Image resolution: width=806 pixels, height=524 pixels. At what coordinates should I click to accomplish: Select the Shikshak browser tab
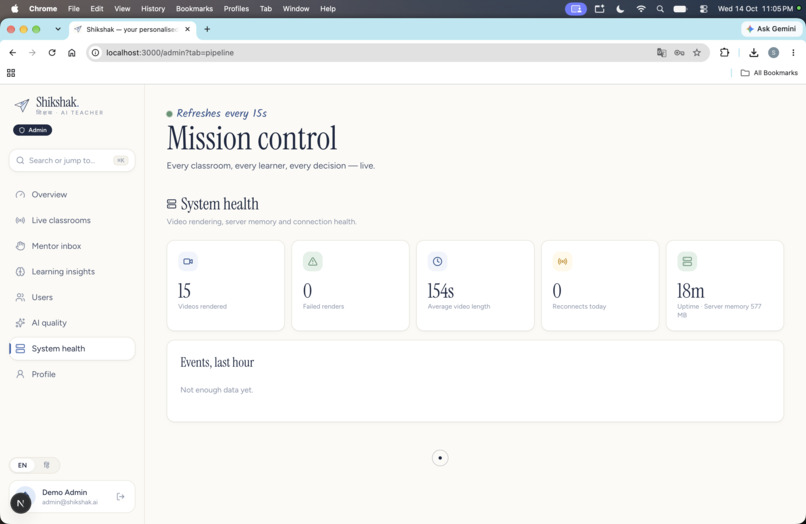point(133,29)
